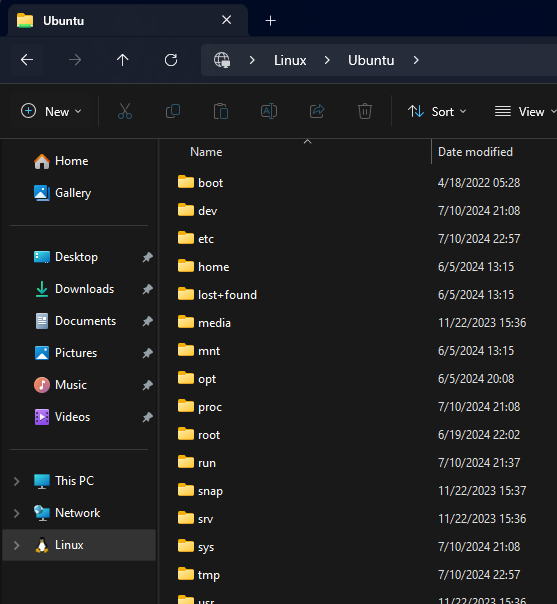
Task: Expand the Network tree node
Action: [17, 513]
